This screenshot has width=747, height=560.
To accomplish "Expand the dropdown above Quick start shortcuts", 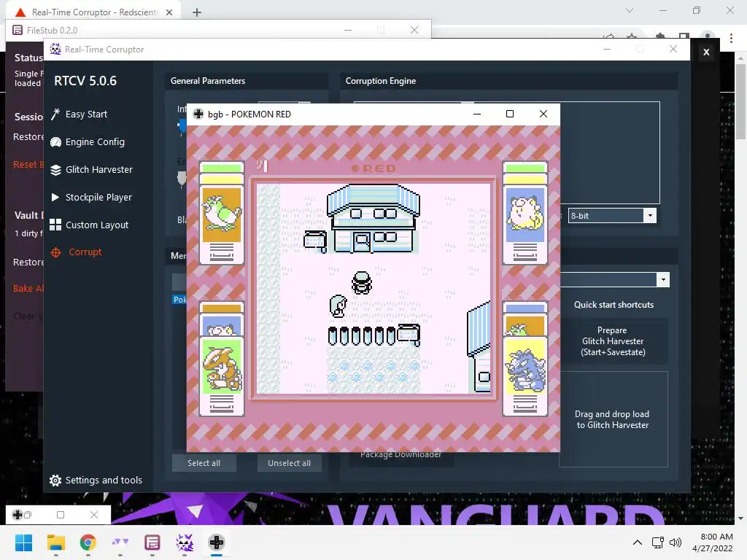I will [x=663, y=280].
